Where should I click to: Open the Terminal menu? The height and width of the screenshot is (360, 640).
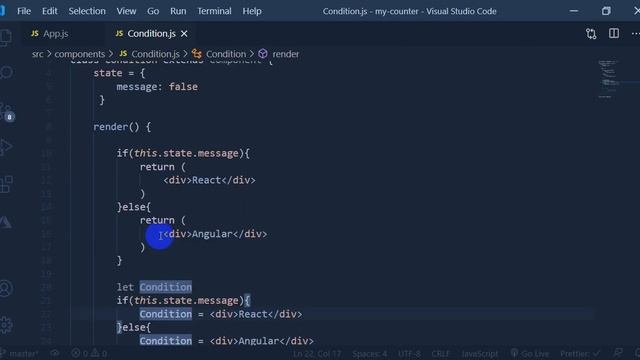(x=214, y=11)
